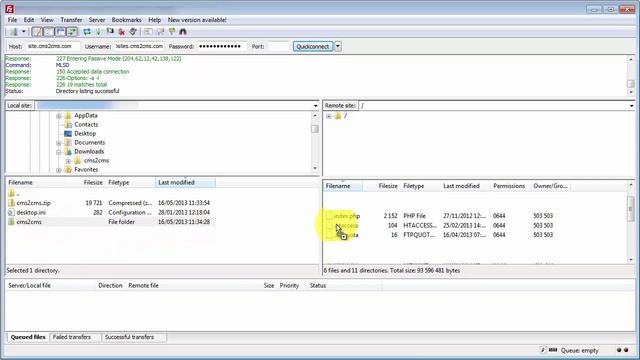Select index.php in the remote file list
The width and height of the screenshot is (640, 360).
(x=347, y=216)
